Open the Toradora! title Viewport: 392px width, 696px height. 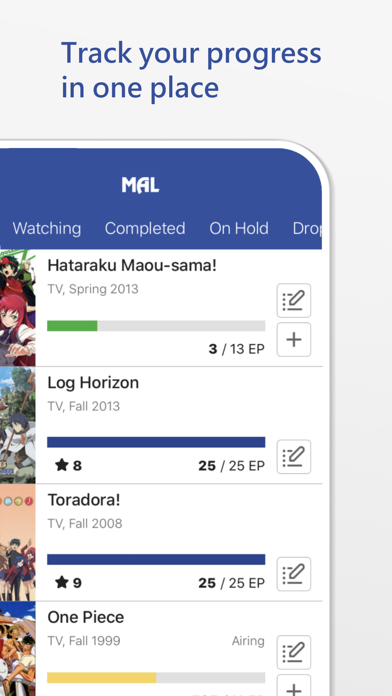[84, 500]
